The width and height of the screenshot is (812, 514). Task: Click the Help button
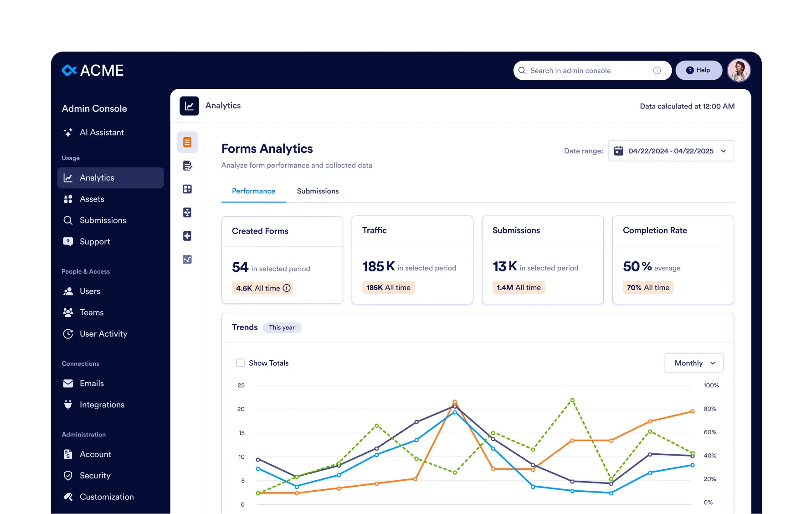[699, 70]
